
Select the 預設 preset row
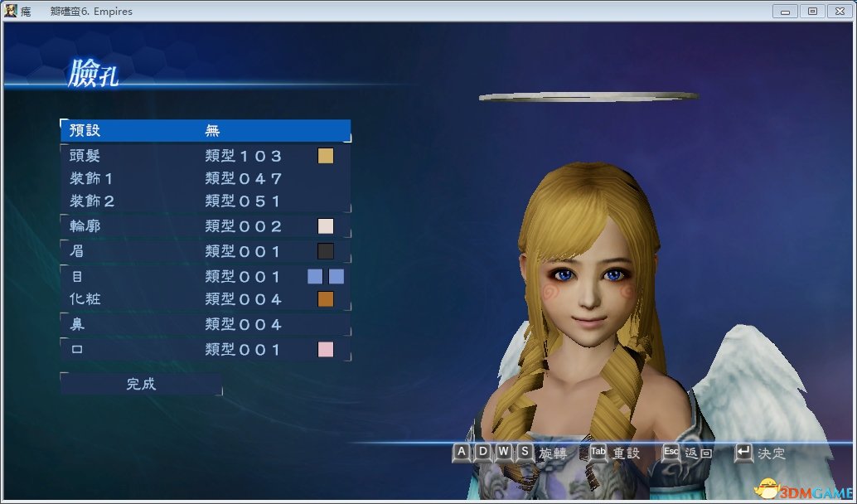pos(206,131)
